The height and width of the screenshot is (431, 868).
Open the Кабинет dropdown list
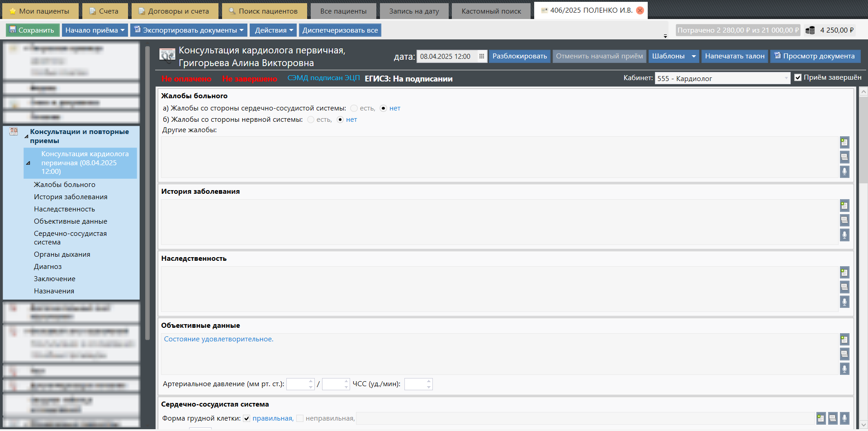click(786, 78)
